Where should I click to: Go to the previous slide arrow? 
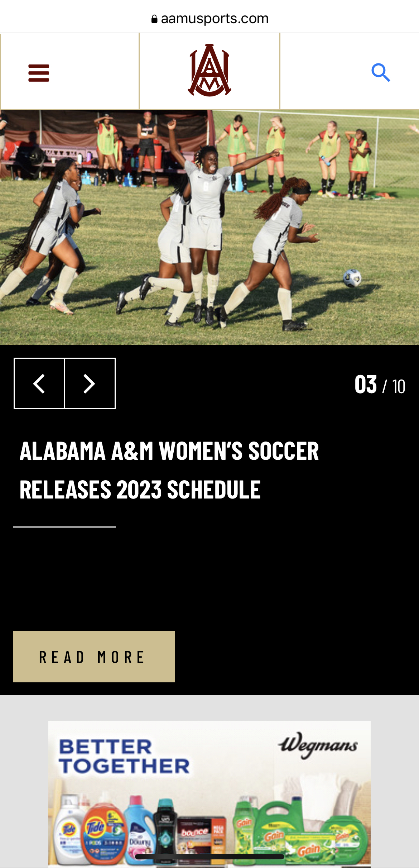[x=39, y=383]
